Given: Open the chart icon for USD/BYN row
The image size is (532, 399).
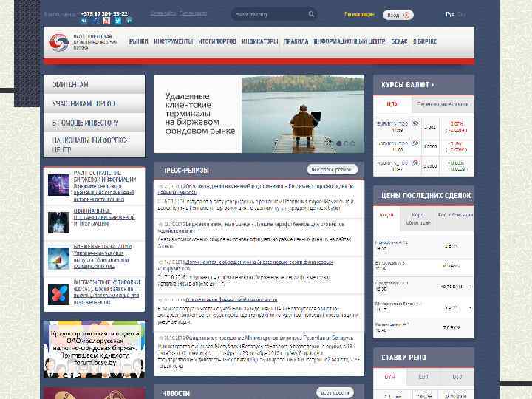Looking at the screenshot, I should pyautogui.click(x=415, y=143).
